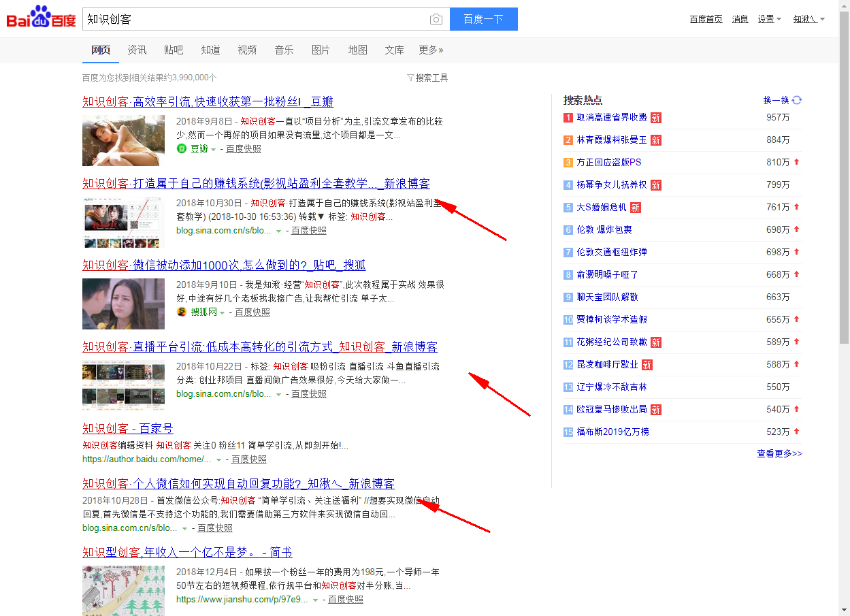850x616 pixels.
Task: Switch to the 音乐 tab
Action: coord(284,50)
